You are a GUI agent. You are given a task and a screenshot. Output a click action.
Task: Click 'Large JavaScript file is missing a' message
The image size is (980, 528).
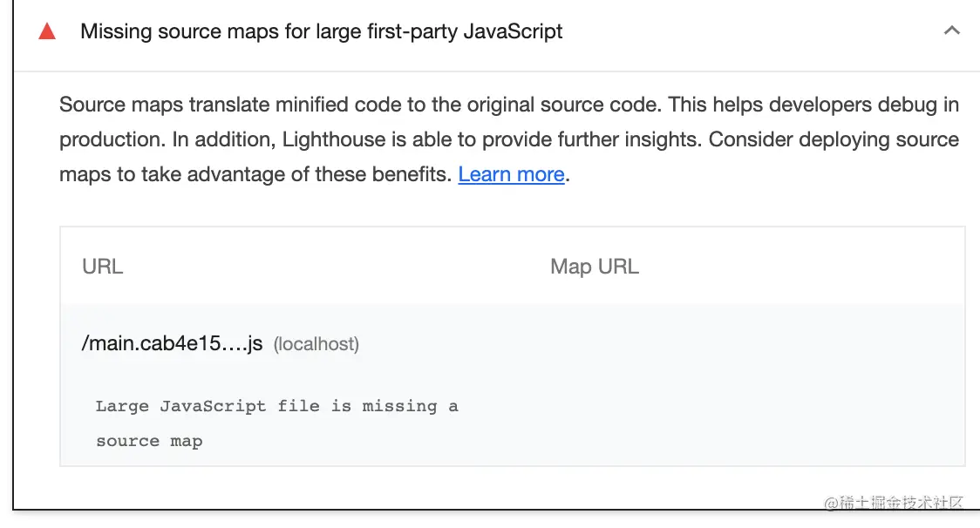tap(276, 406)
